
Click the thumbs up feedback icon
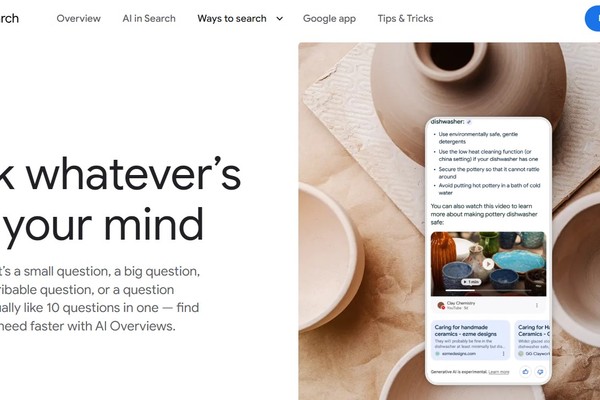tap(525, 372)
